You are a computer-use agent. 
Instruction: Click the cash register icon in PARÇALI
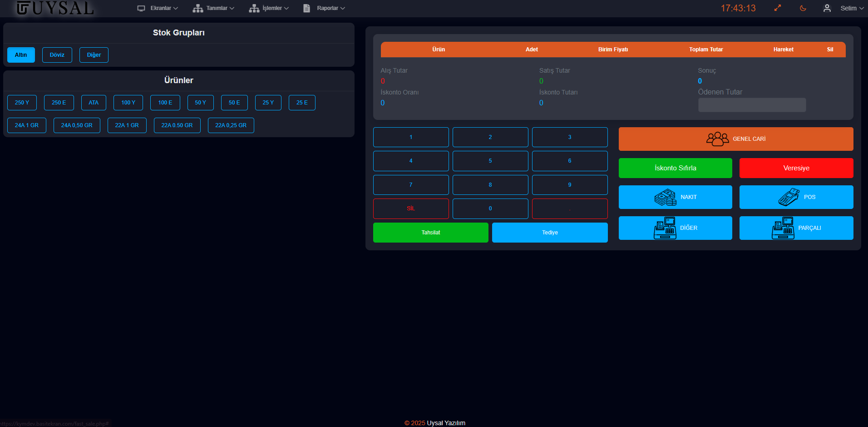[x=783, y=228]
